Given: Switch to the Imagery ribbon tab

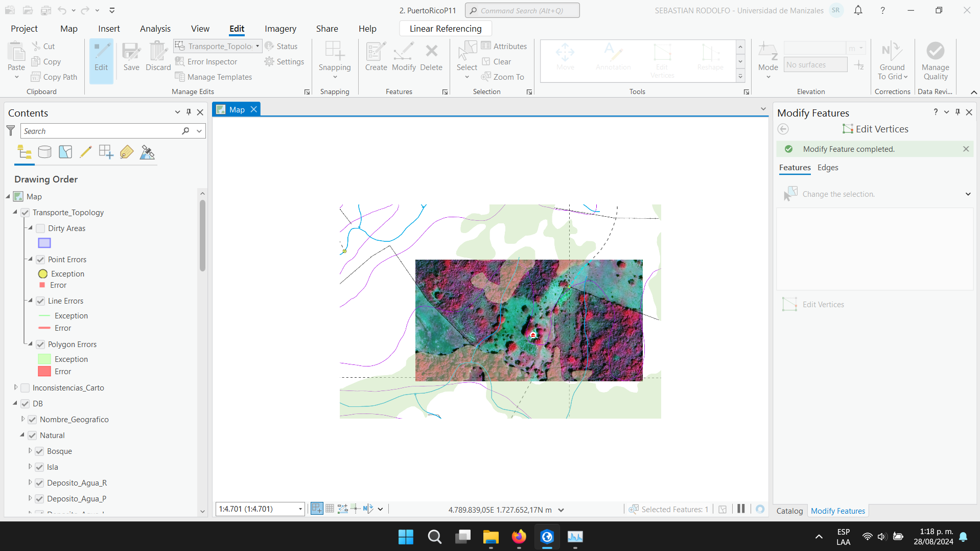Looking at the screenshot, I should tap(280, 29).
